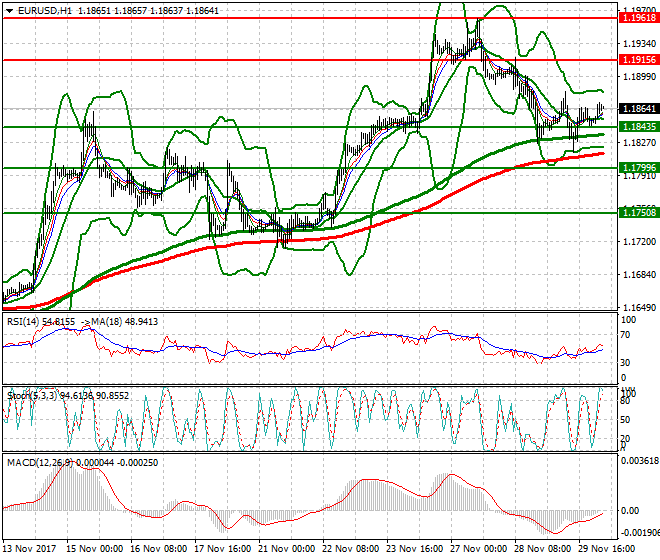Select the green 1.18435 level label
The width and height of the screenshot is (660, 560).
point(639,127)
